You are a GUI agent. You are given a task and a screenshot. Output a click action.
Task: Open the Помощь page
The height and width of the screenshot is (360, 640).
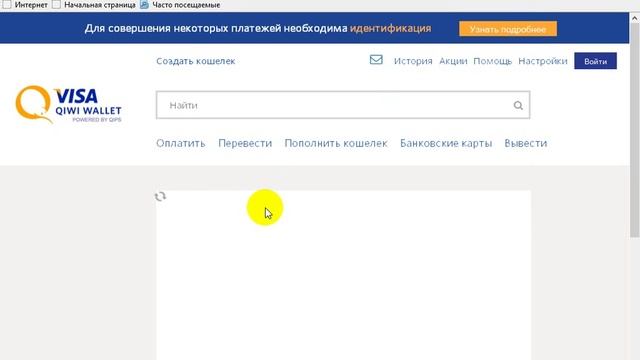pos(492,61)
